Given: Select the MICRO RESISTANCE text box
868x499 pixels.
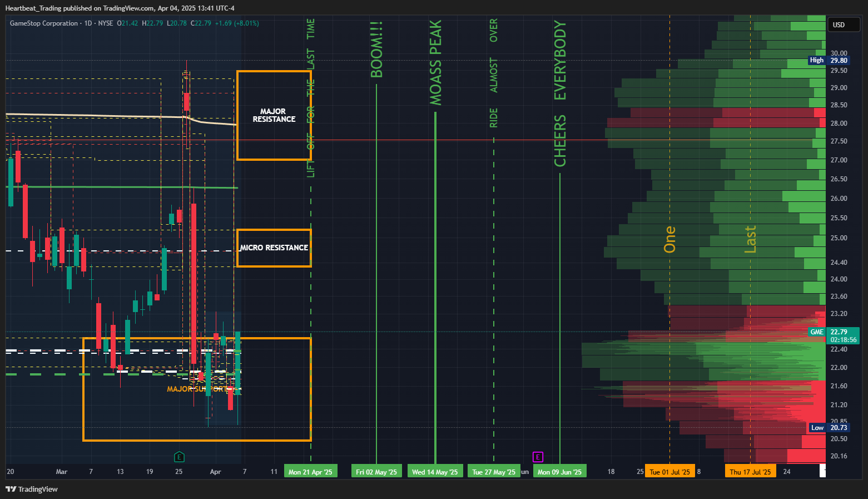Looking at the screenshot, I should 274,248.
